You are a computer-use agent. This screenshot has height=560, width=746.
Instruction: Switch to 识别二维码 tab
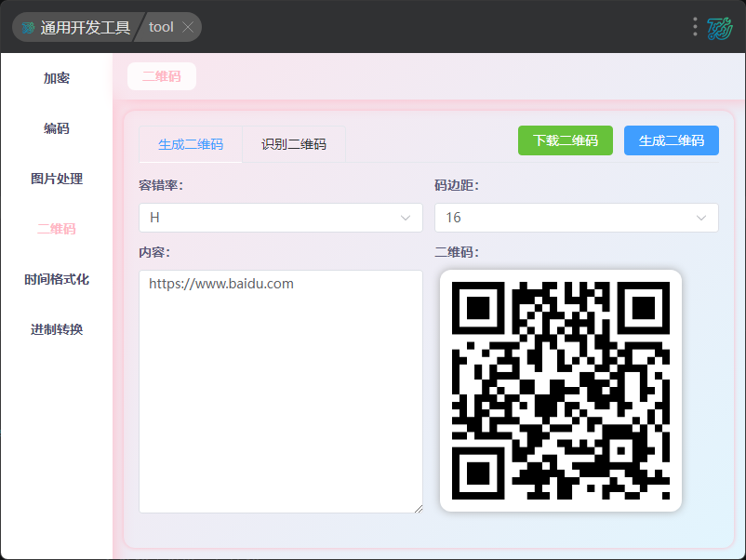click(x=294, y=144)
